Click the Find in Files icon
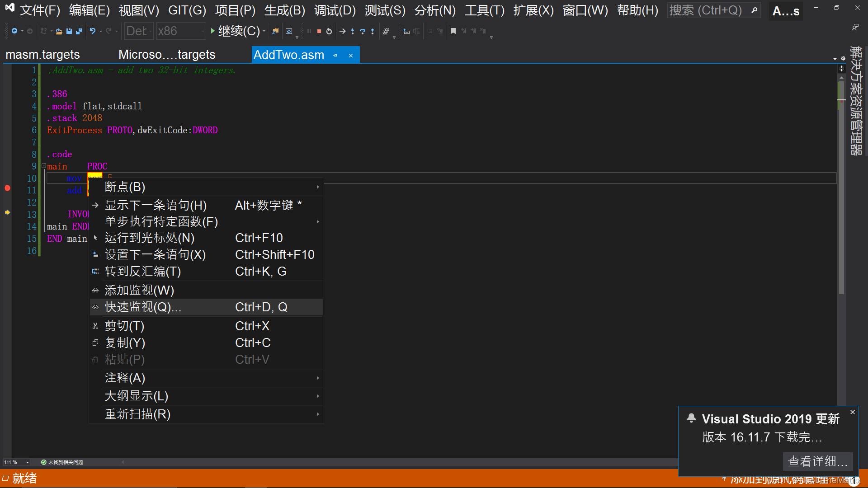Viewport: 868px width, 488px height. click(x=275, y=31)
